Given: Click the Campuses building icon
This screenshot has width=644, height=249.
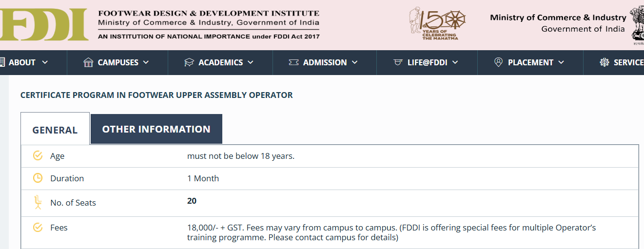Looking at the screenshot, I should [x=88, y=62].
